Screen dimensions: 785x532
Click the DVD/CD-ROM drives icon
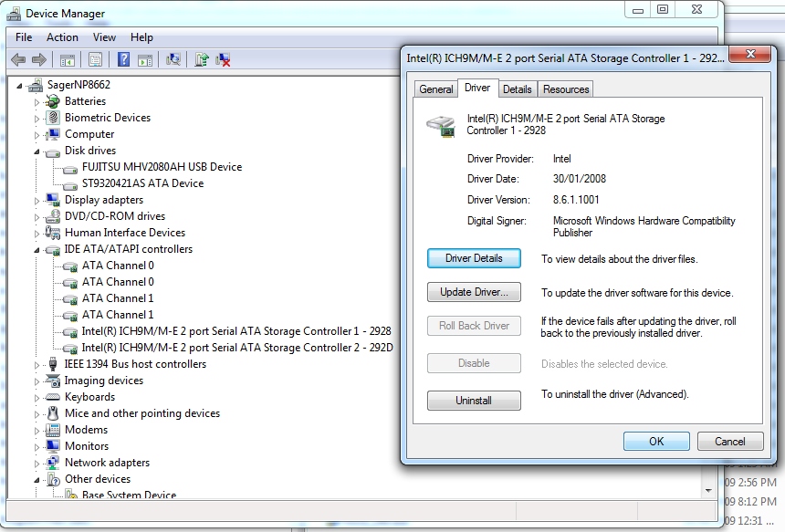(x=53, y=216)
